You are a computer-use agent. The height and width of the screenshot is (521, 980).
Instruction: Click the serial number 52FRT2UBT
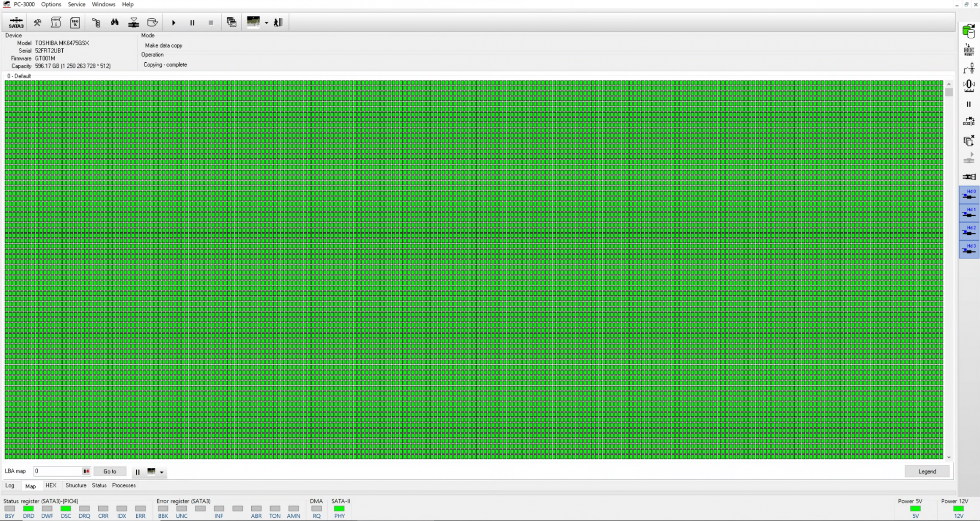click(x=50, y=51)
